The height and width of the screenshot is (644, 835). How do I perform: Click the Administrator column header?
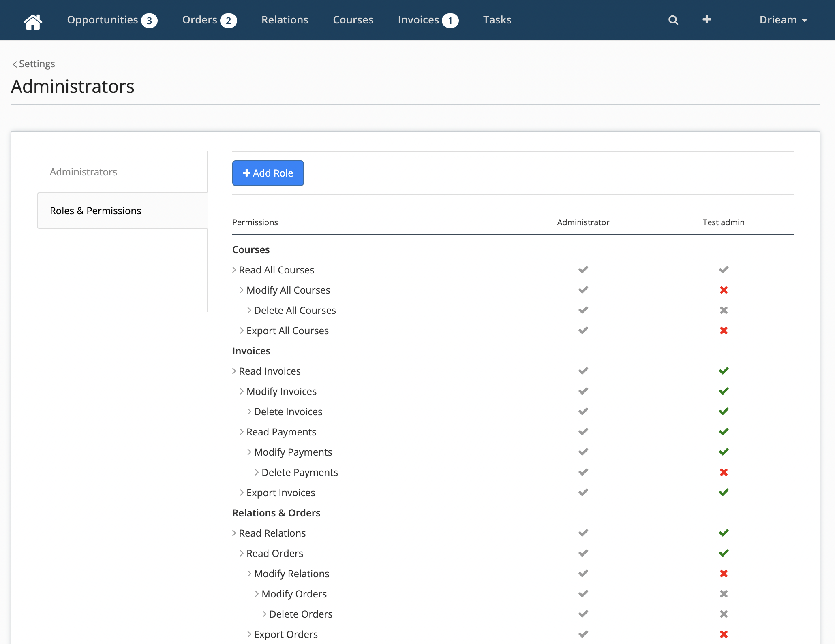click(x=583, y=222)
